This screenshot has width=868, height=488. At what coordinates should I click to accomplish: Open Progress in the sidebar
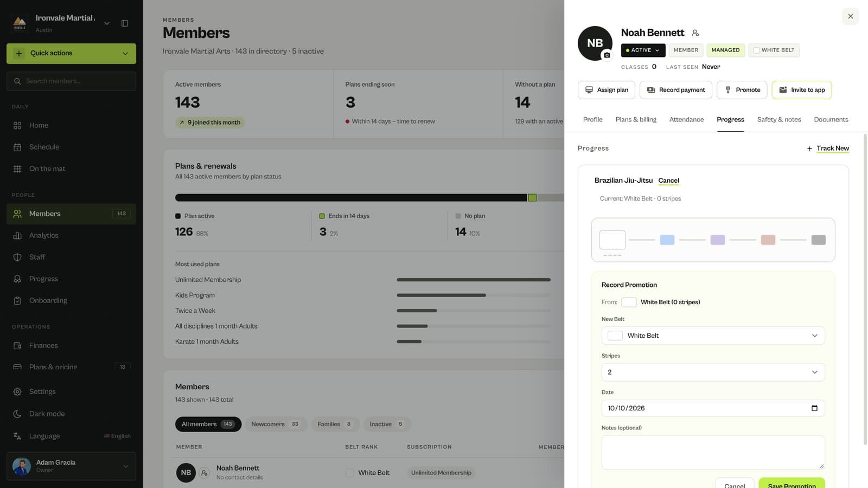coord(71,279)
